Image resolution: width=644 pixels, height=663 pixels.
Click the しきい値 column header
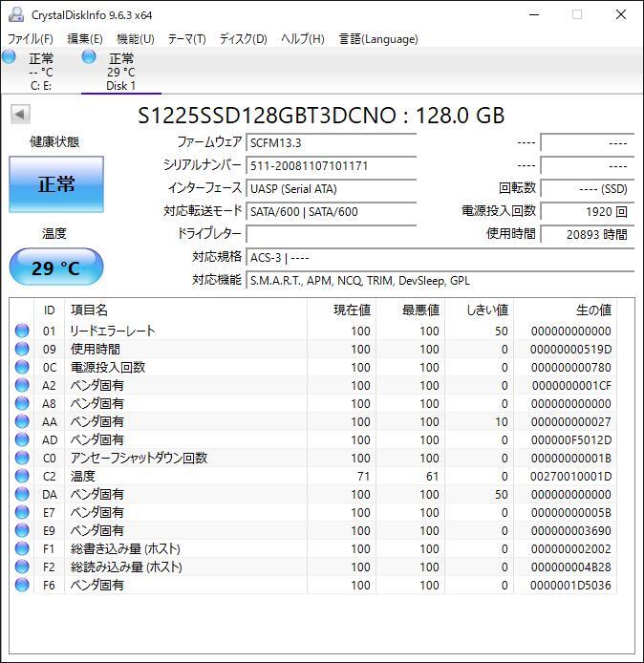pyautogui.click(x=479, y=310)
